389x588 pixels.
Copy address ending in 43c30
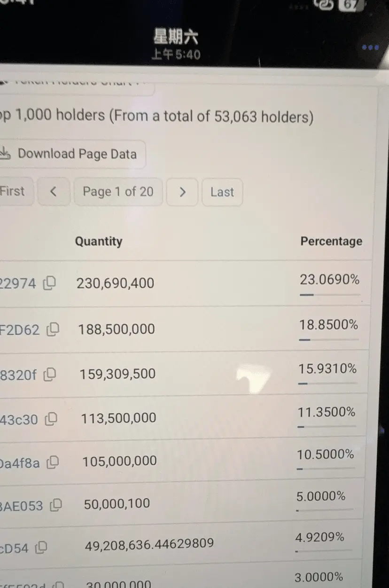point(51,419)
